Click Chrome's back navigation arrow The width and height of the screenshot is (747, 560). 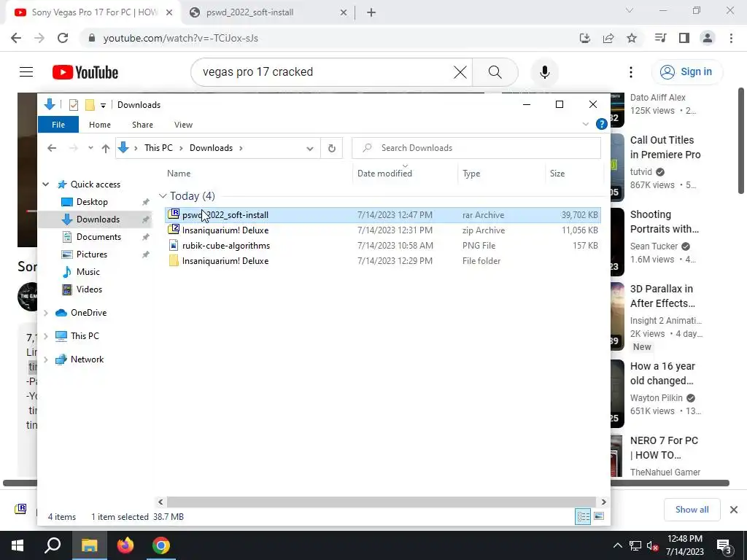click(x=16, y=38)
